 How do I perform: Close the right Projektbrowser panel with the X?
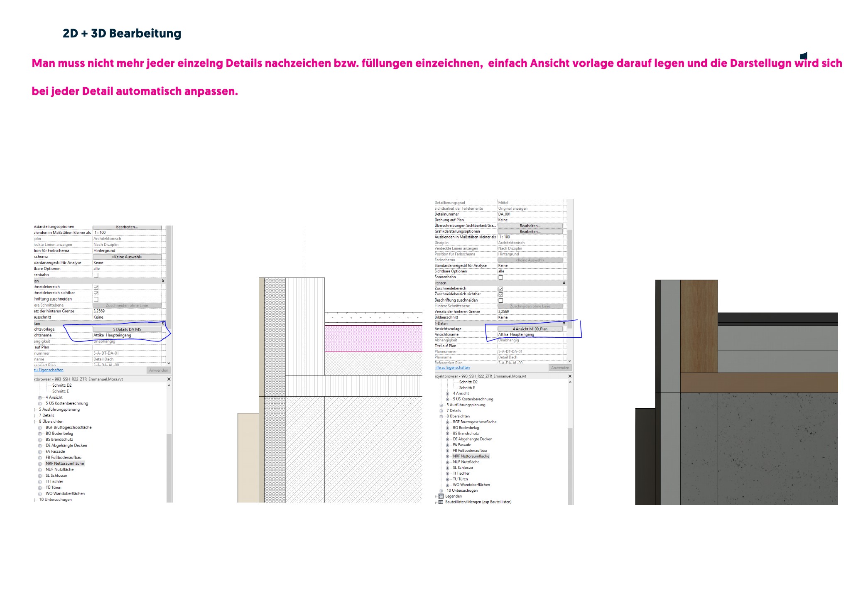click(570, 376)
